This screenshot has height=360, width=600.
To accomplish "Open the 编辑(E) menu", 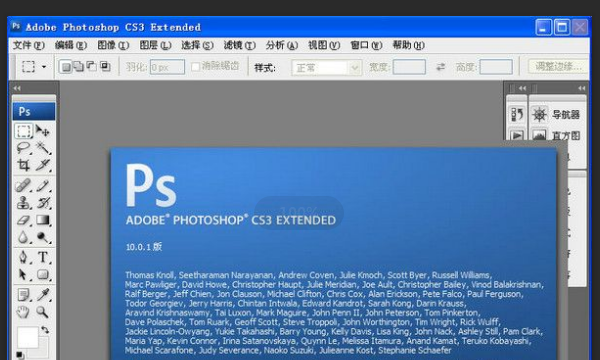I will coord(71,45).
